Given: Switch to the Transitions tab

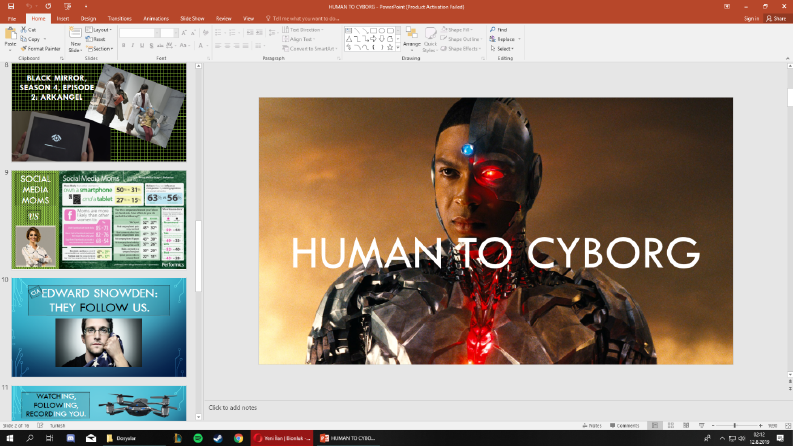Looking at the screenshot, I should tap(119, 18).
